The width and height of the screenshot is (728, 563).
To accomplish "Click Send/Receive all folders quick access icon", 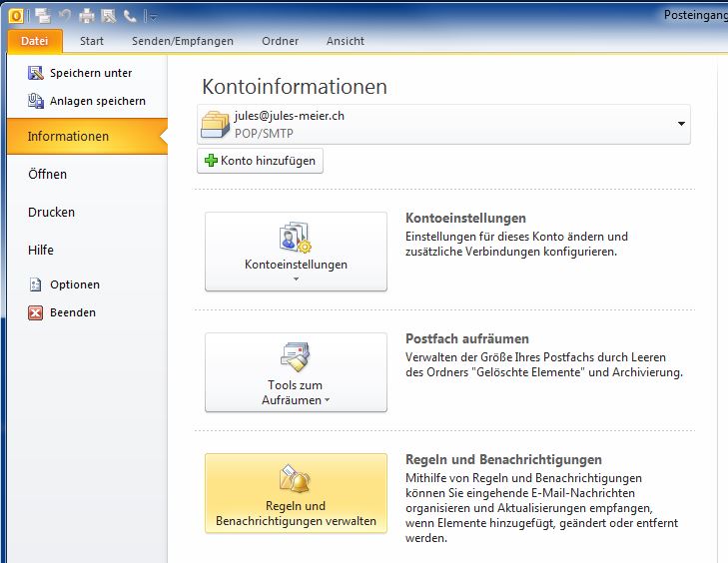I will pyautogui.click(x=43, y=16).
